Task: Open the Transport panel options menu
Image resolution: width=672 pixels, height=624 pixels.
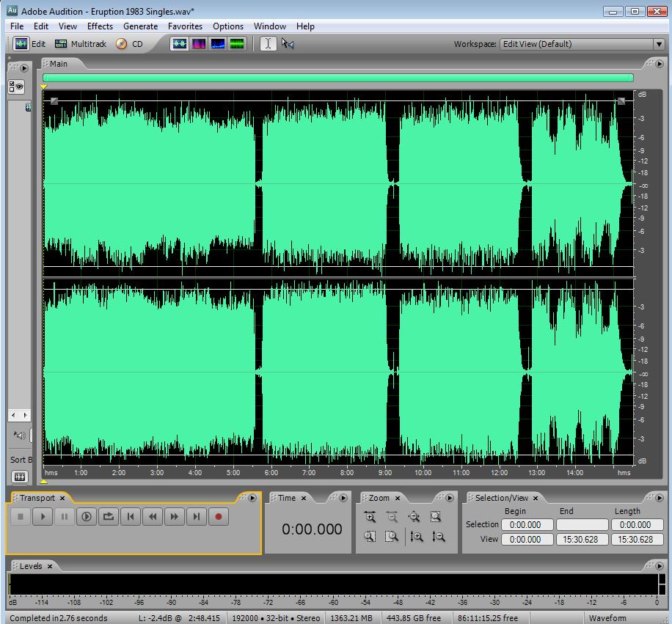Action: coord(252,498)
